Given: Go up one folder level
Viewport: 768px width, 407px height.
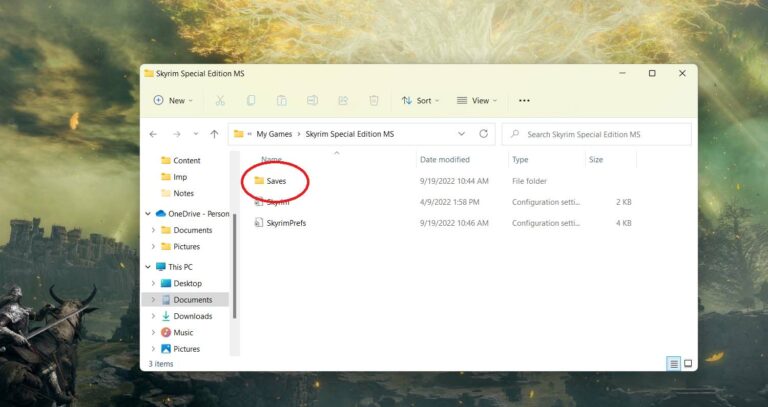Looking at the screenshot, I should pyautogui.click(x=214, y=134).
